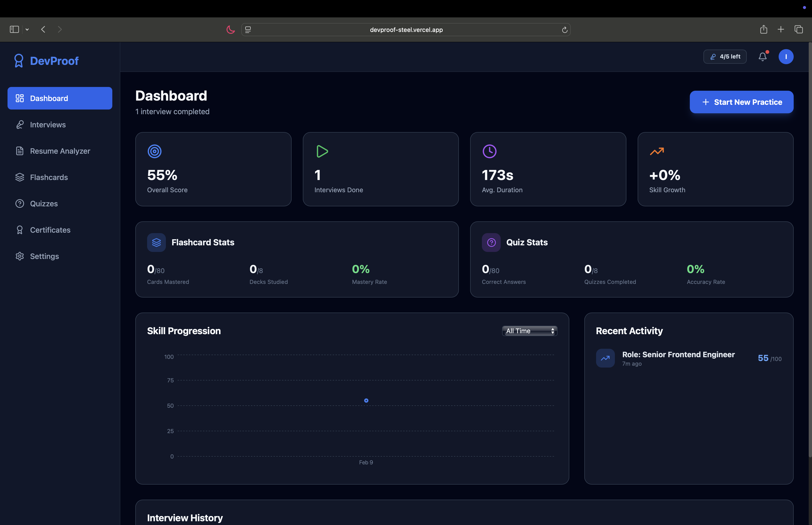Reload the page with the refresh icon
This screenshot has height=525, width=812.
[x=564, y=30]
